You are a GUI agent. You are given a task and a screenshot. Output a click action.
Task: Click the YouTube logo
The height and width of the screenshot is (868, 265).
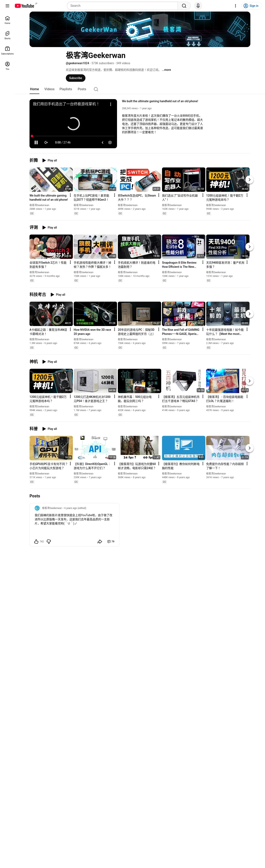click(25, 6)
